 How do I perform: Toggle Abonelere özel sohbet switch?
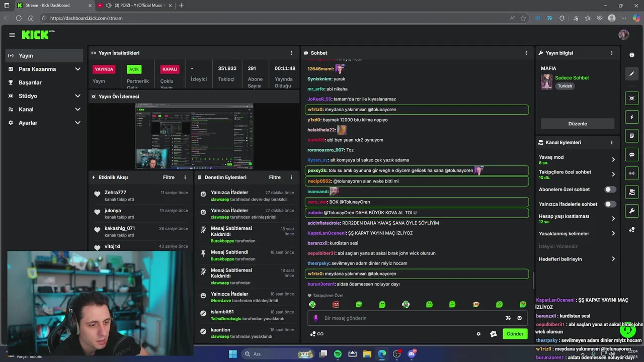point(610,190)
